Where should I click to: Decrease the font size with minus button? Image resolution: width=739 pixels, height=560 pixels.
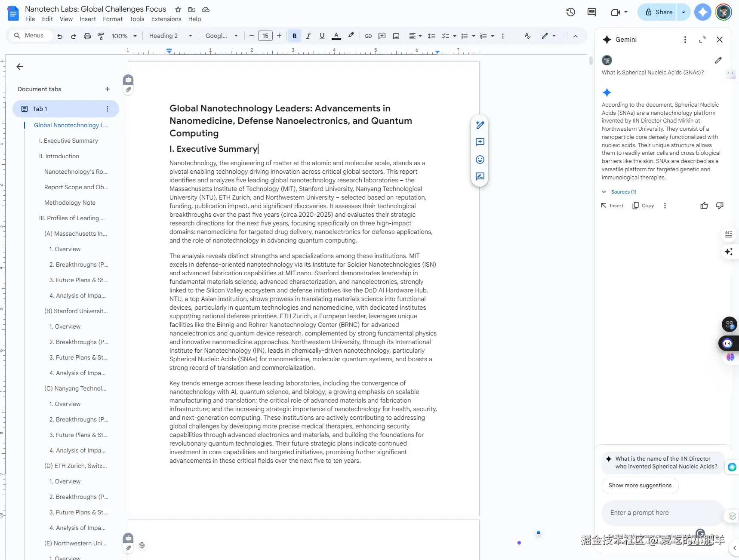pos(252,36)
